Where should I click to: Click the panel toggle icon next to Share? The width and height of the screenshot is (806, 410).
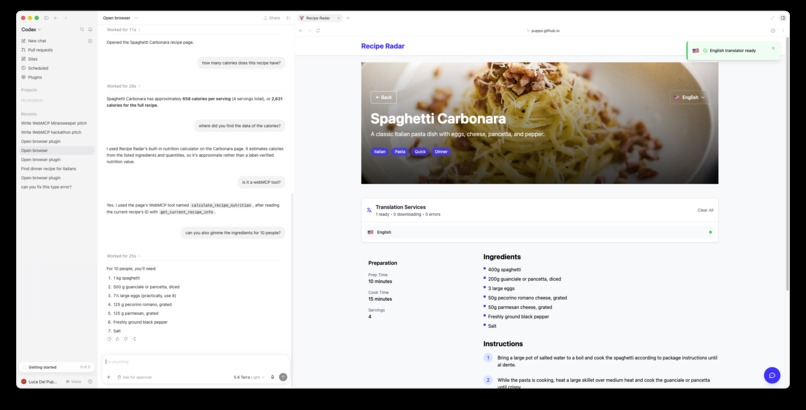[288, 18]
